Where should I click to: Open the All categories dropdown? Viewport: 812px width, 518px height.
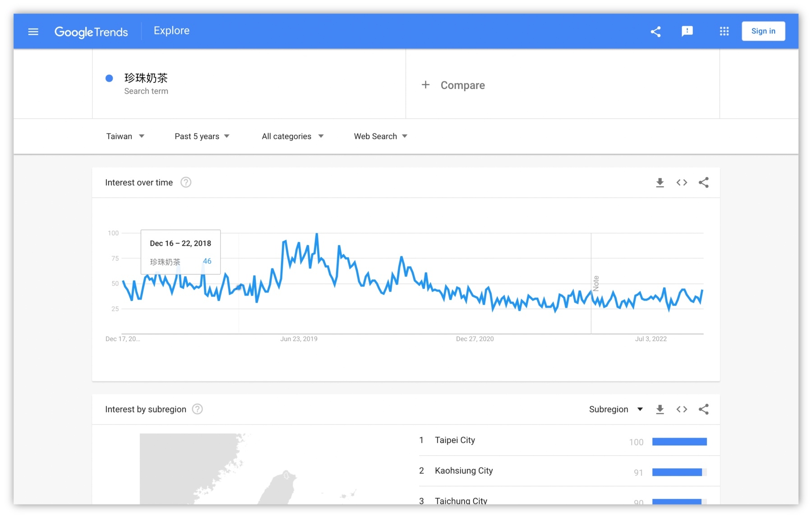292,136
